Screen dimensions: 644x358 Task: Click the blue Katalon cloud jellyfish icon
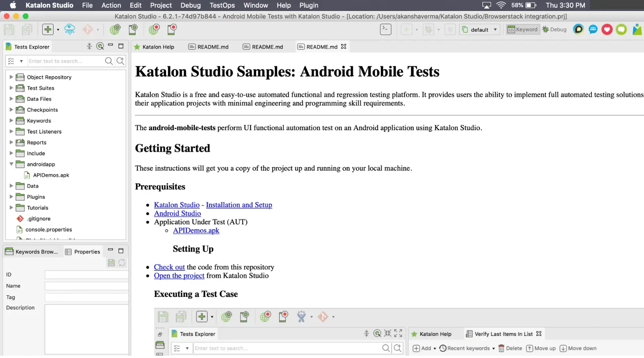click(69, 30)
